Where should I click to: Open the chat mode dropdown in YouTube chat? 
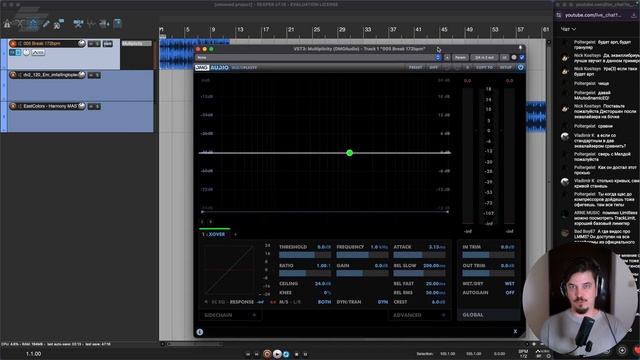point(568,29)
